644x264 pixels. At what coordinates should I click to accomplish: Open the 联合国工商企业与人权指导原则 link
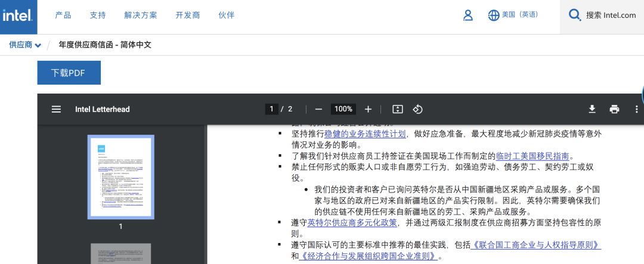coord(535,245)
